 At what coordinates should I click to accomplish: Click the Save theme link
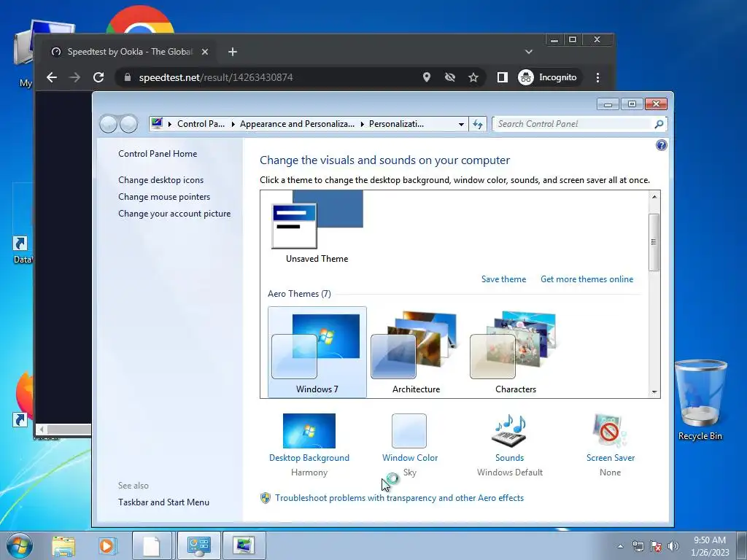(x=503, y=279)
